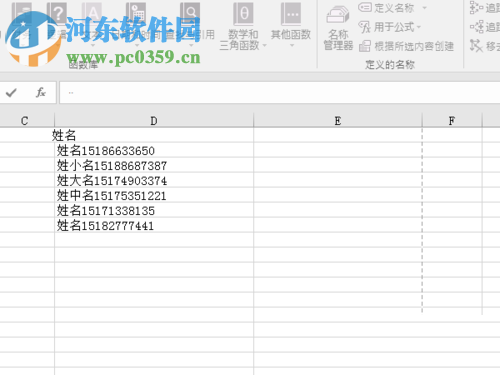
Task: Click the Lookup & Reference magnifier icon
Action: click(x=190, y=13)
